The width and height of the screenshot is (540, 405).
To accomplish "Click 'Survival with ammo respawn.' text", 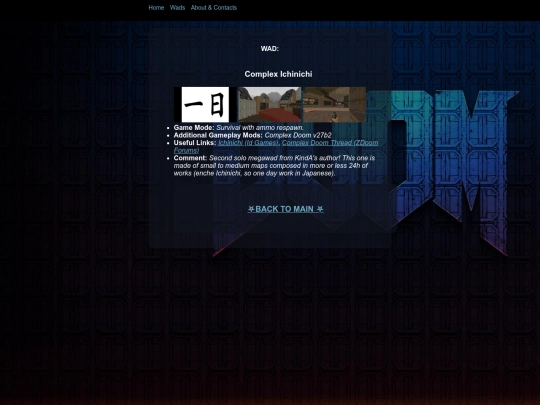I will click(260, 128).
